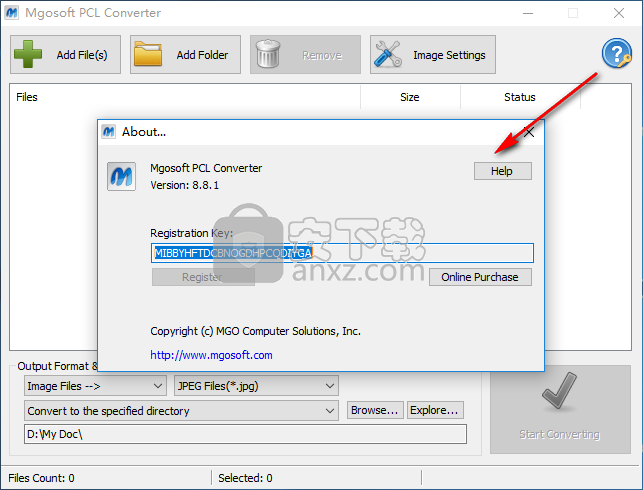Open Image Settings with the tools icon
643x490 pixels.
click(x=433, y=55)
